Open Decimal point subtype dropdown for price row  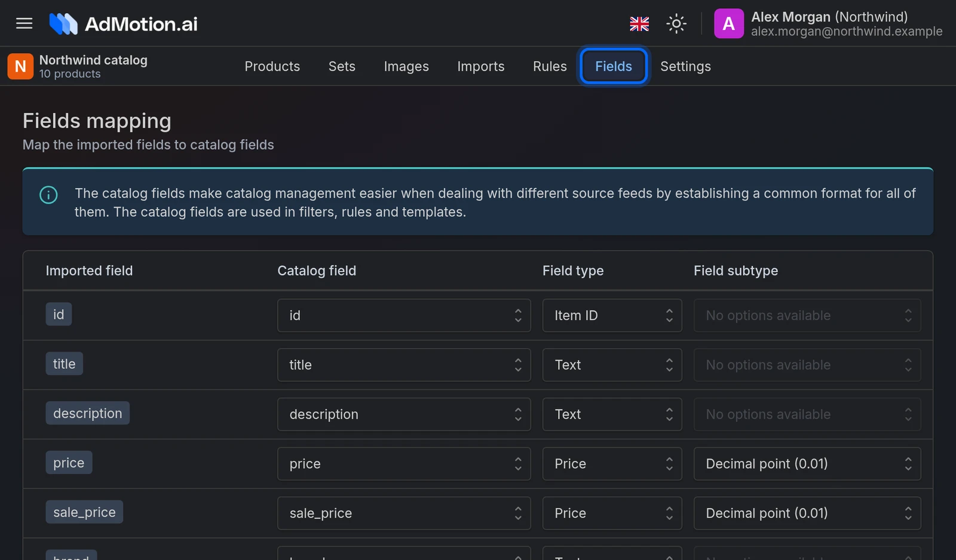pos(807,464)
